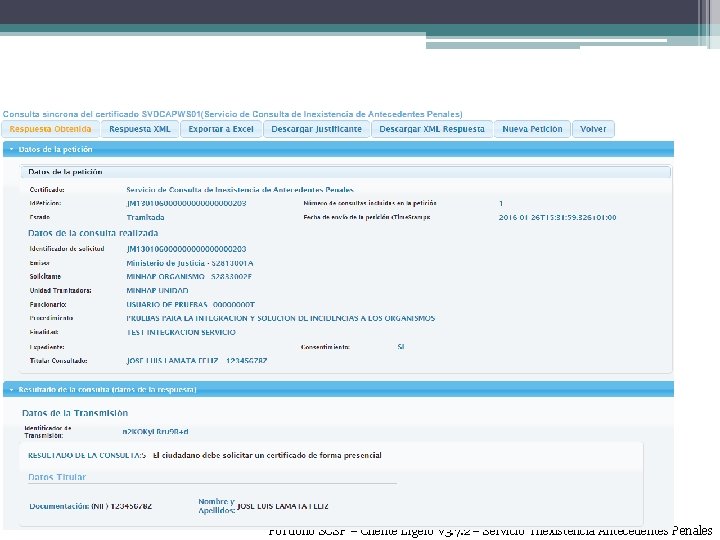The image size is (720, 540).
Task: Click the Datos Titular heading
Action: coord(57,477)
